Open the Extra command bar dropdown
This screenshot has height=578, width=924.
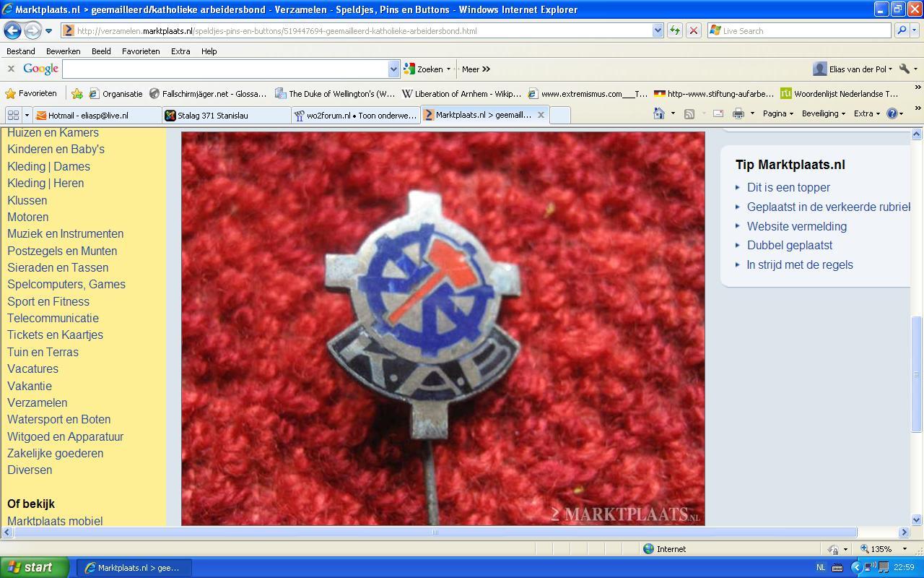pos(866,113)
